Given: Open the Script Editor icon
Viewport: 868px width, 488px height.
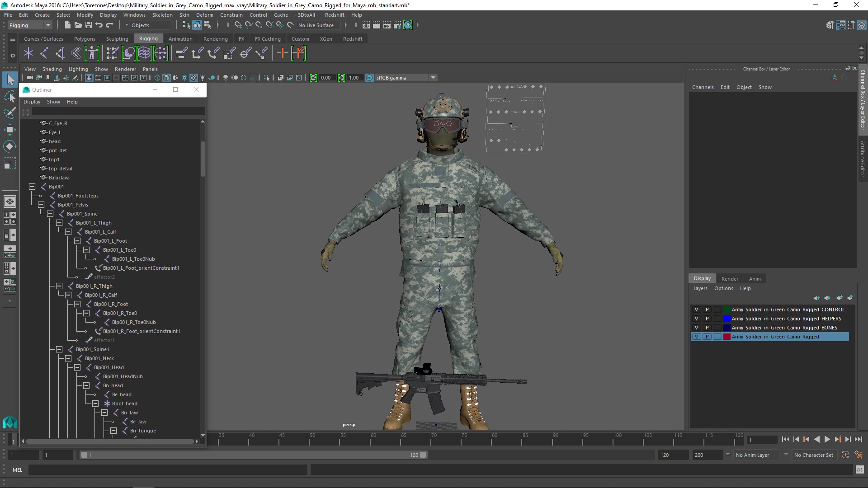Looking at the screenshot, I should pos(859,470).
